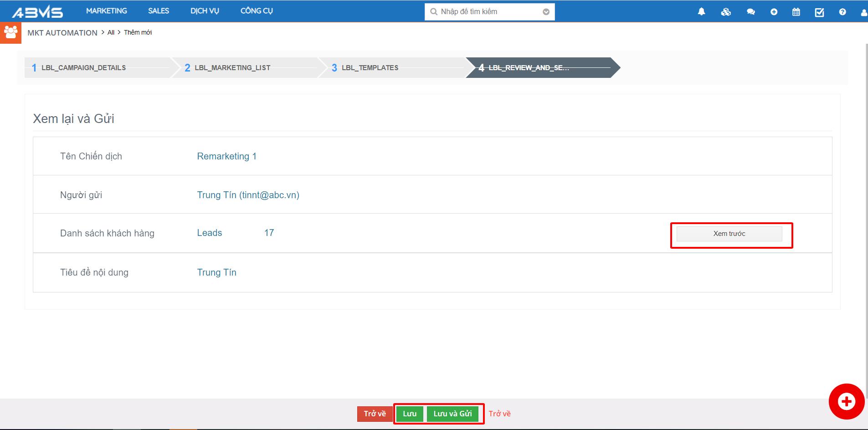Open the Công Cụ menu
Screen dimensions: 868x430
(x=257, y=11)
